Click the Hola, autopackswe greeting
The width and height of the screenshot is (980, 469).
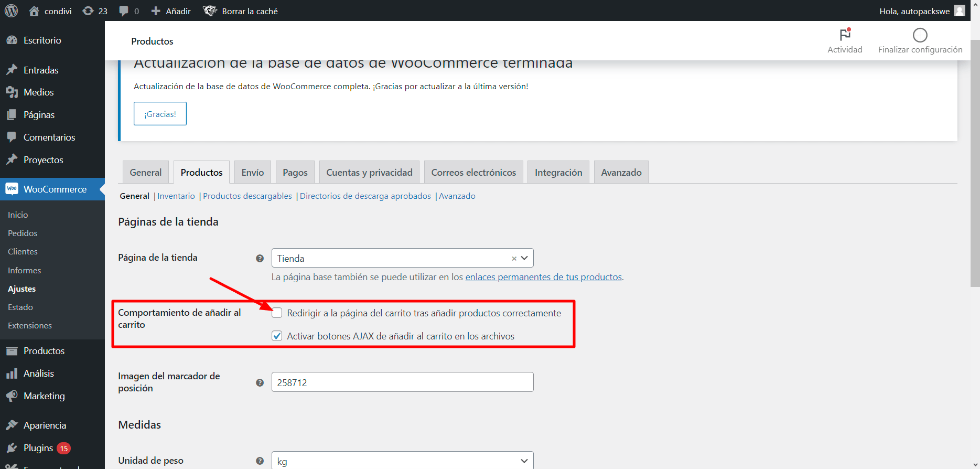pyautogui.click(x=914, y=11)
